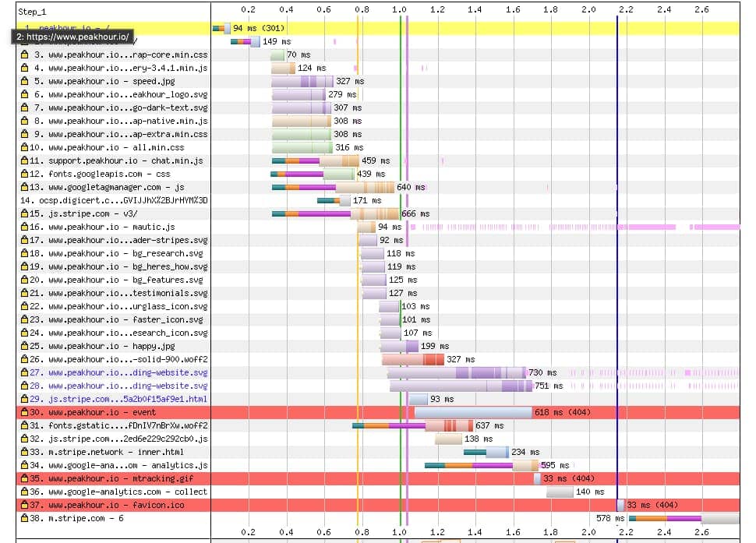Click the 751 ms timing label
Screen dimensions: 756x543
(x=549, y=386)
